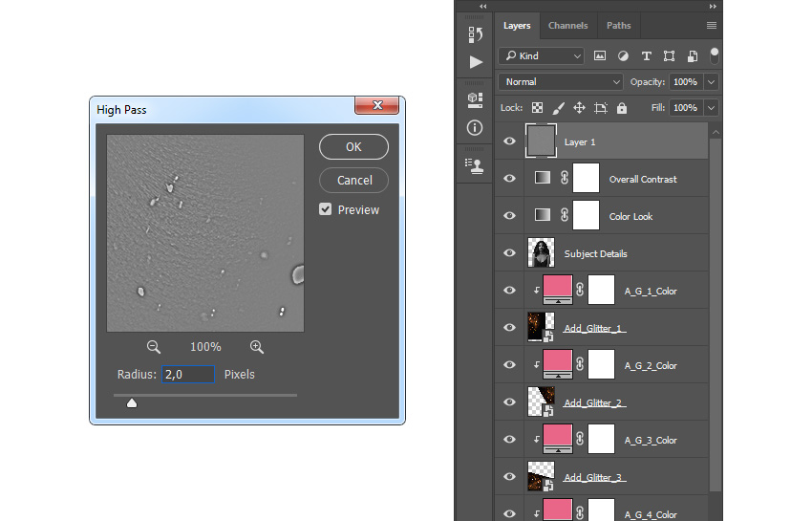Click the Radius input field

(x=188, y=375)
